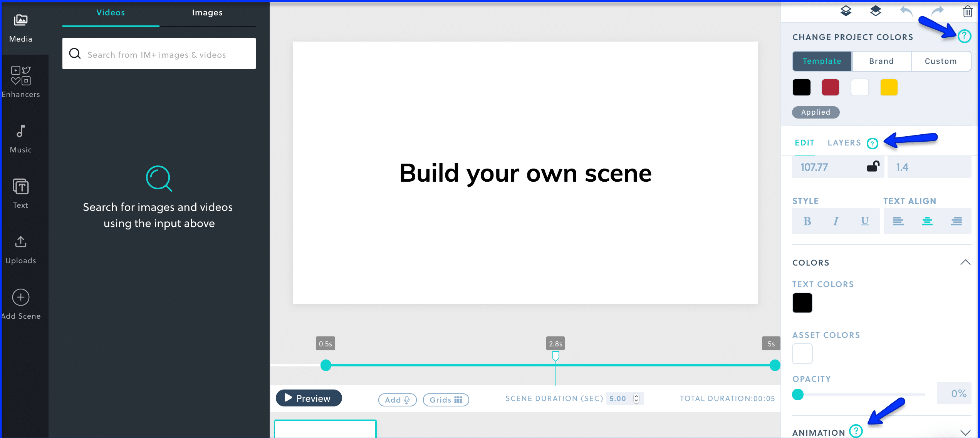
Task: Switch to the Images tab
Action: pos(207,13)
